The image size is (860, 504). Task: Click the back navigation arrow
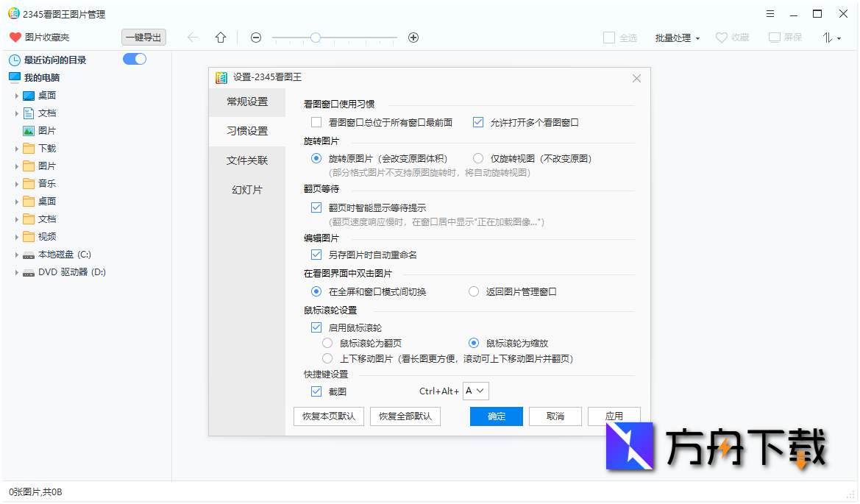tap(192, 37)
